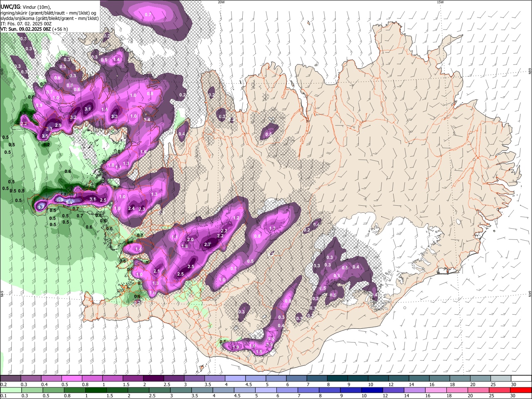Click the '2.9' precipitation value on the map
The width and height of the screenshot is (532, 399).
click(58, 126)
